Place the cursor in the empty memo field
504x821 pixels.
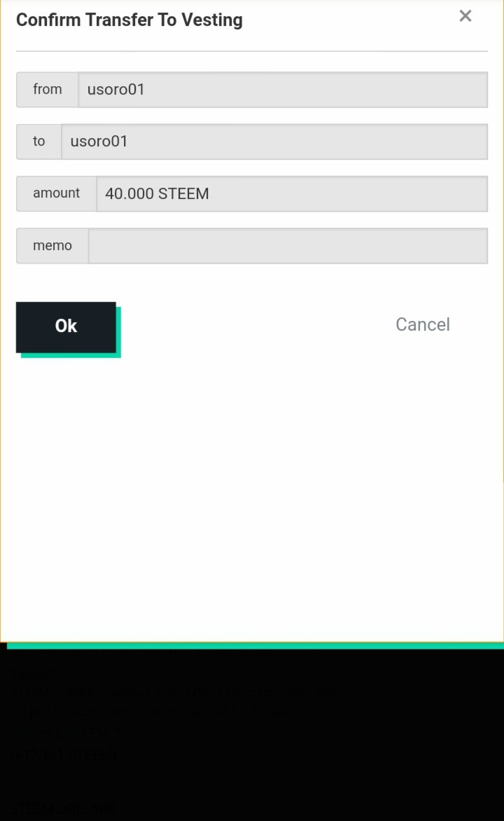point(288,246)
